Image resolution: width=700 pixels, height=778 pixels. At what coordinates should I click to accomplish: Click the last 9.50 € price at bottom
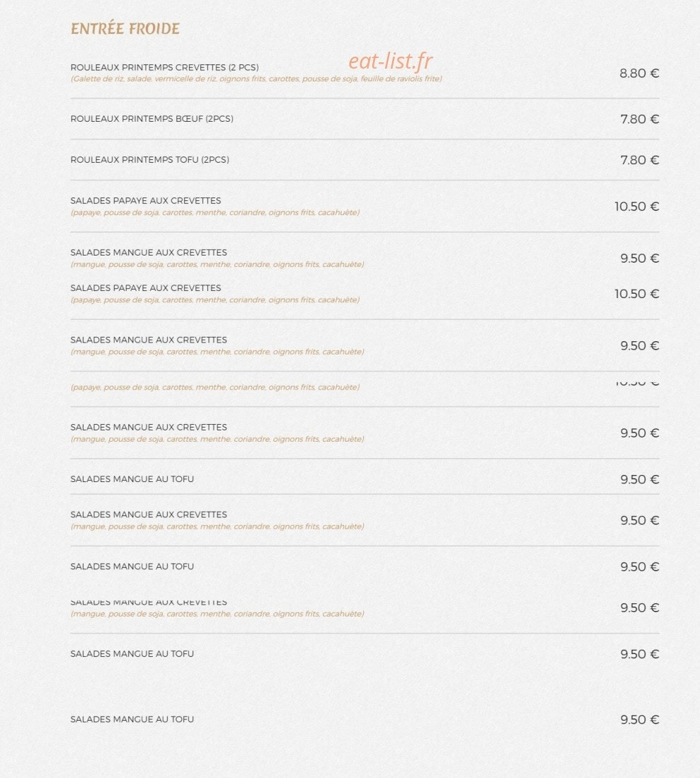pos(639,720)
